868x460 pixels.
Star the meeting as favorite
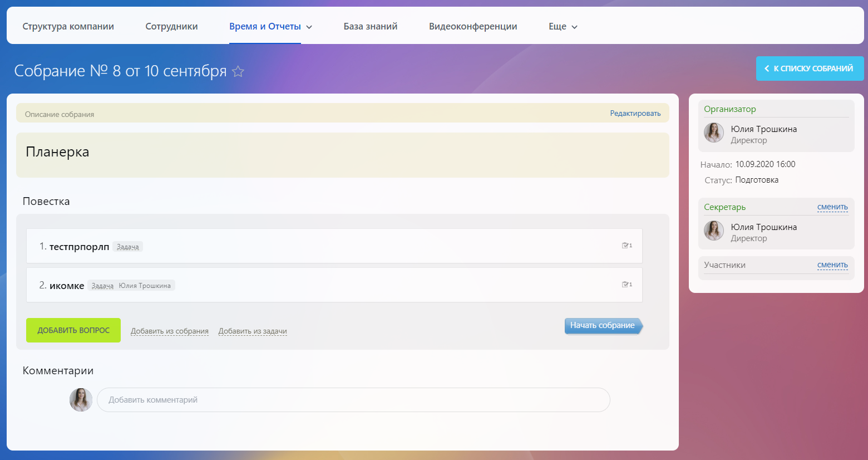coord(238,71)
